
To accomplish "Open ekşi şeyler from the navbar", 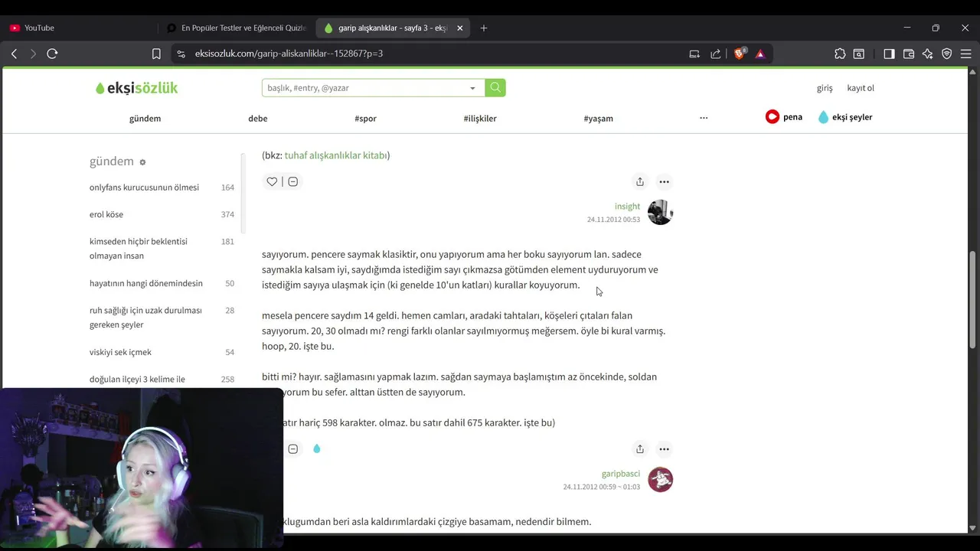I will [845, 117].
